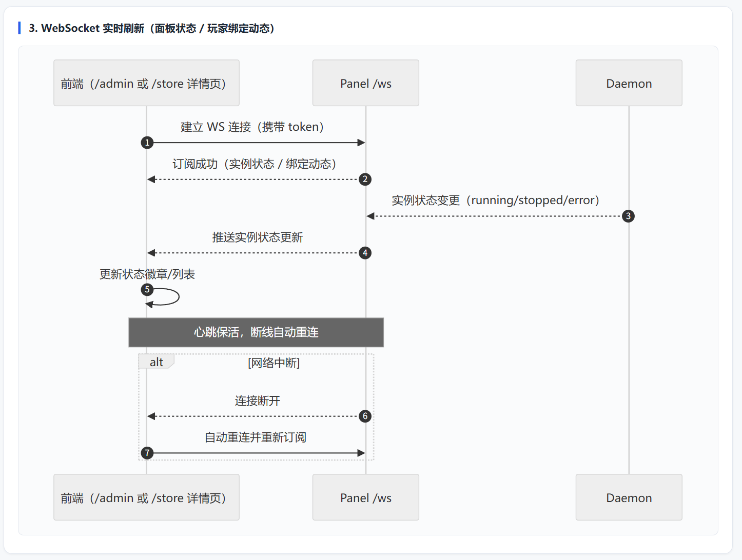Click the alt fragment label tab

pyautogui.click(x=157, y=362)
